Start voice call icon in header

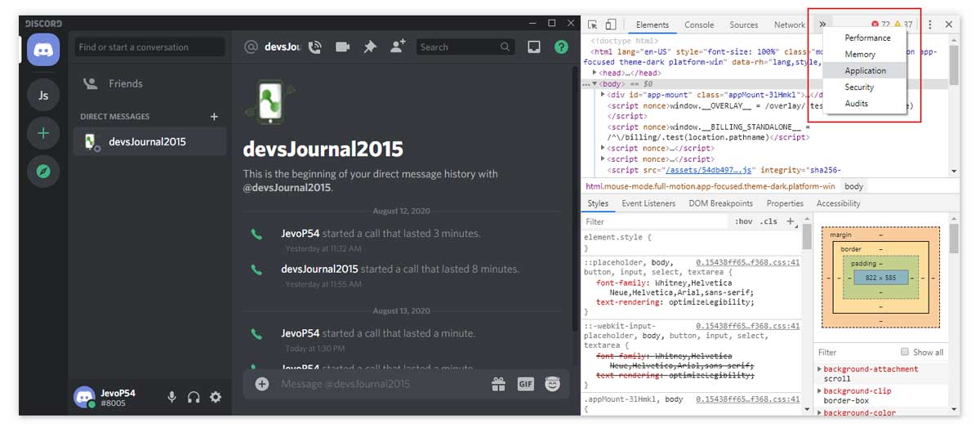[x=315, y=47]
